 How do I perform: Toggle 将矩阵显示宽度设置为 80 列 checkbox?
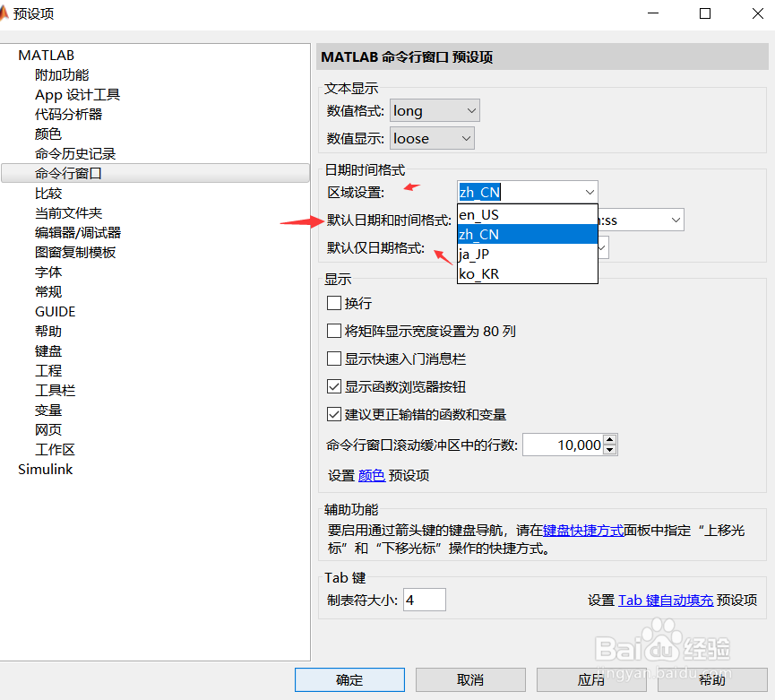(334, 331)
